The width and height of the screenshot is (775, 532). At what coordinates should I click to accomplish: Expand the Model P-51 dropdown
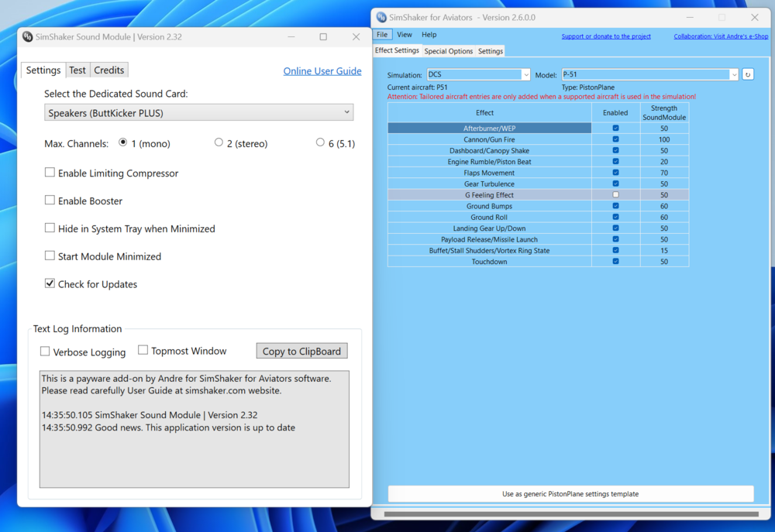(650, 74)
